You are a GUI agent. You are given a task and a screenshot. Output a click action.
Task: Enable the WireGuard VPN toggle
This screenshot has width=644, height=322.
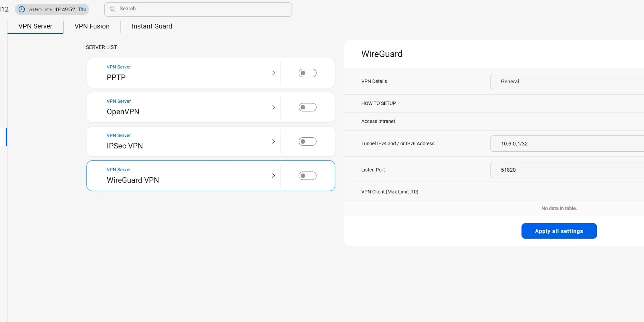tap(307, 176)
